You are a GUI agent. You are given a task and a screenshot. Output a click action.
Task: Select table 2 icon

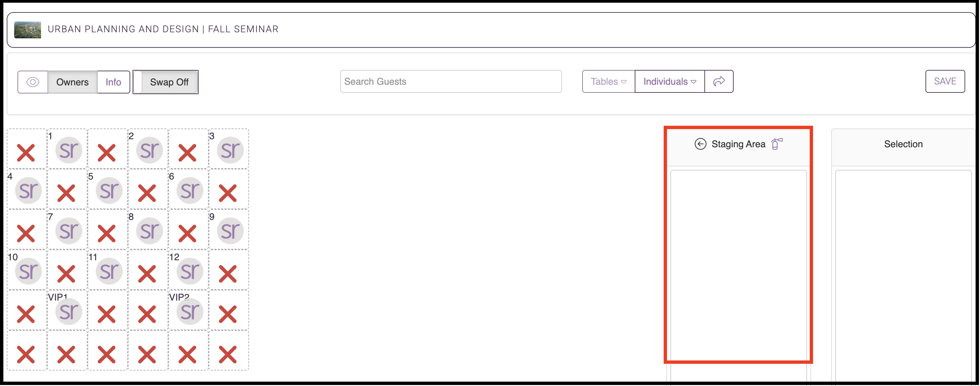[x=149, y=150]
